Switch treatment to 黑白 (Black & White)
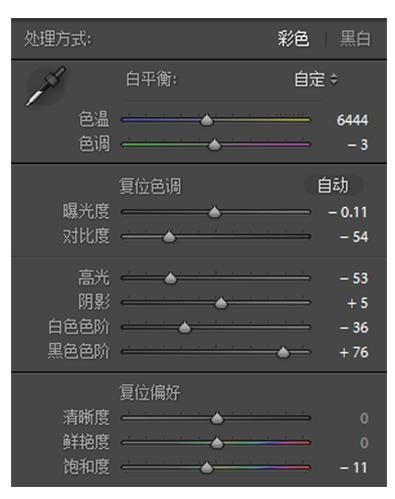 (x=355, y=39)
